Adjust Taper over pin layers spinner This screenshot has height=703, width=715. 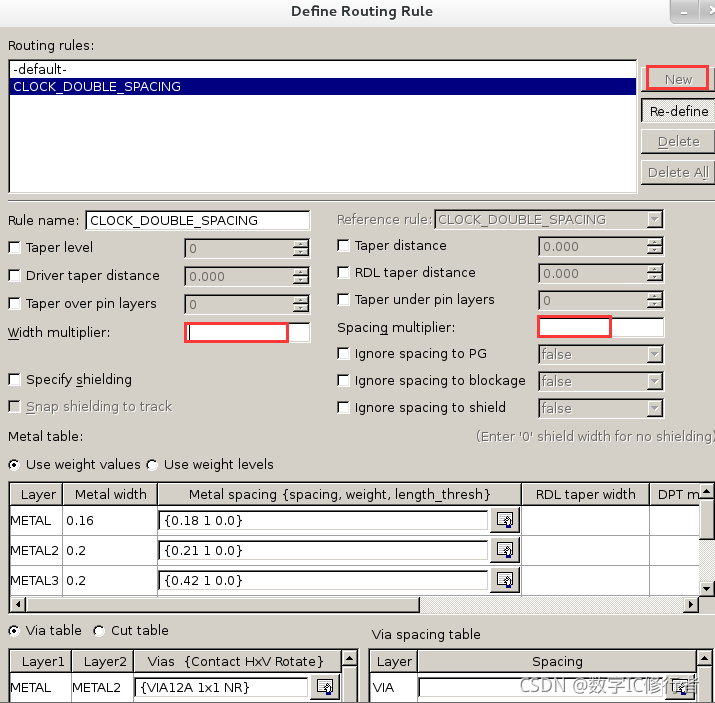(x=301, y=304)
